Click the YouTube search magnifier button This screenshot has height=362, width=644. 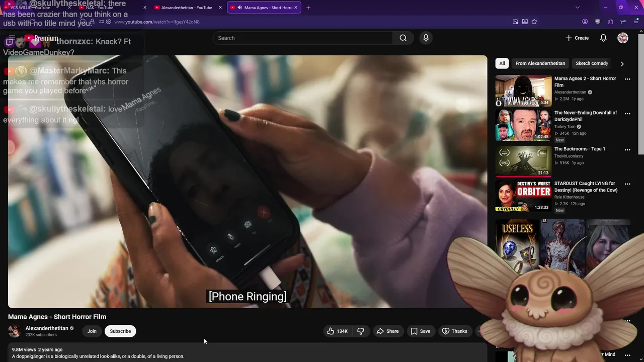point(403,38)
